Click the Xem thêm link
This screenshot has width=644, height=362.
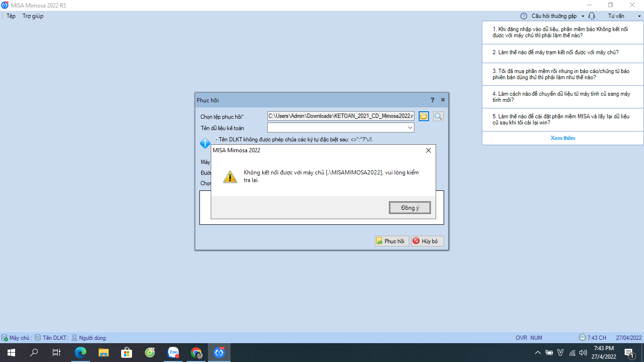click(563, 138)
